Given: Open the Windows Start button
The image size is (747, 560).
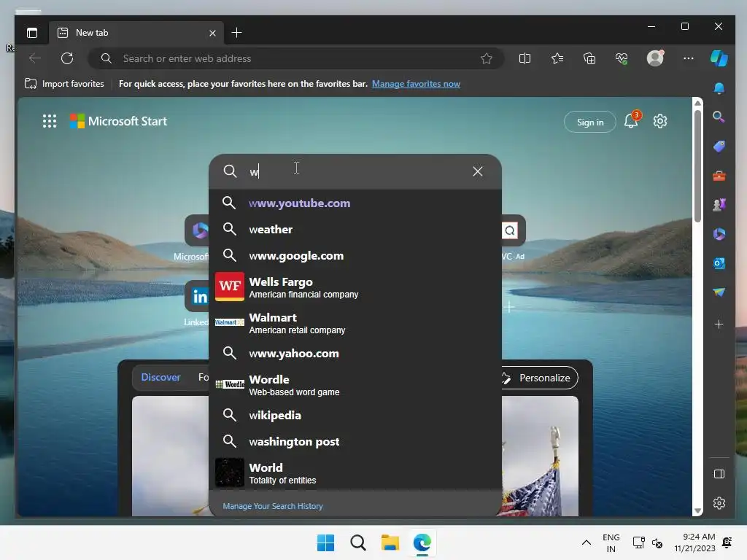Looking at the screenshot, I should [x=326, y=542].
